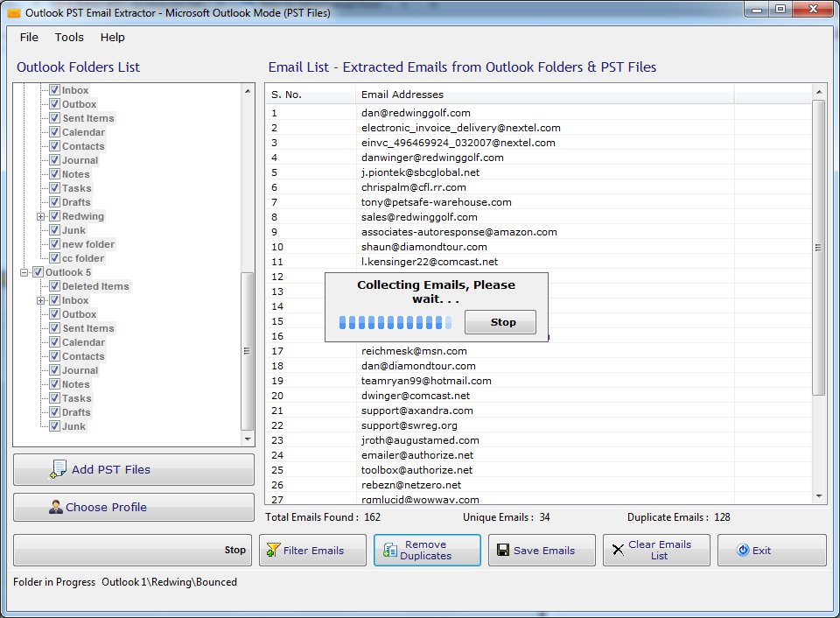
Task: Select the Notes folder under Outlook 5
Action: (x=75, y=383)
